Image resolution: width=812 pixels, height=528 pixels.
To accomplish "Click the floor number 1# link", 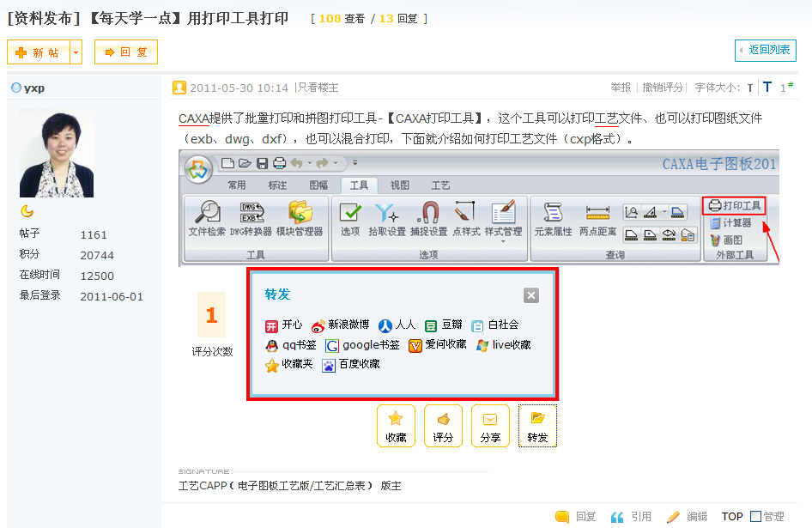I will 786,87.
